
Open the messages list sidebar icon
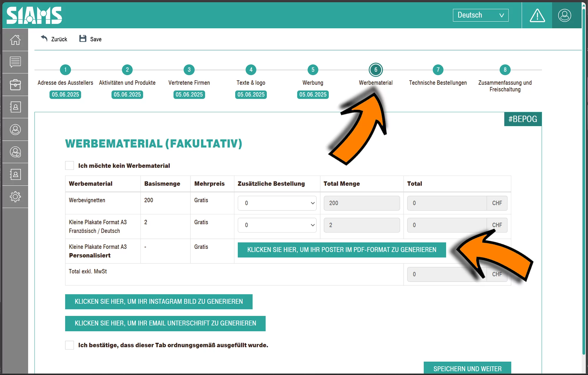pos(15,62)
